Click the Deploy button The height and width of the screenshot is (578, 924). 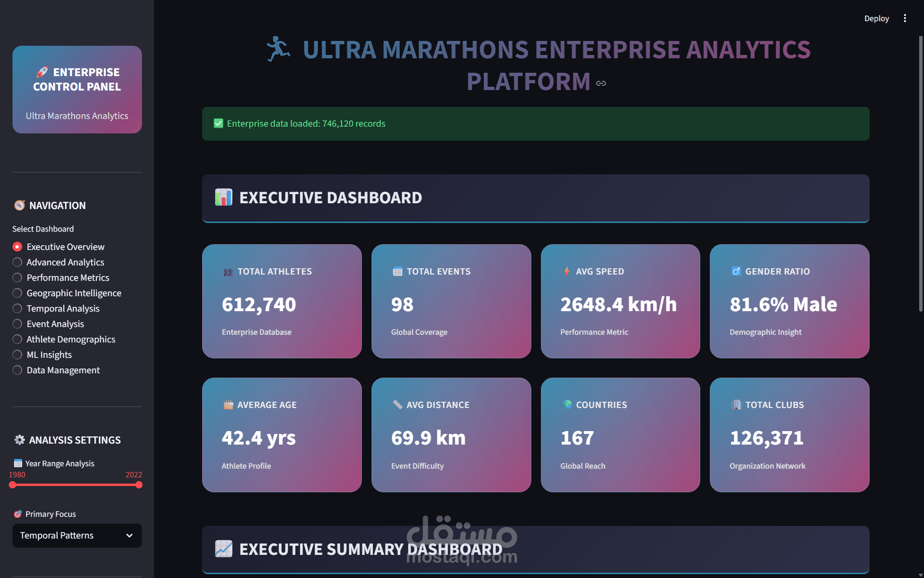tap(876, 18)
